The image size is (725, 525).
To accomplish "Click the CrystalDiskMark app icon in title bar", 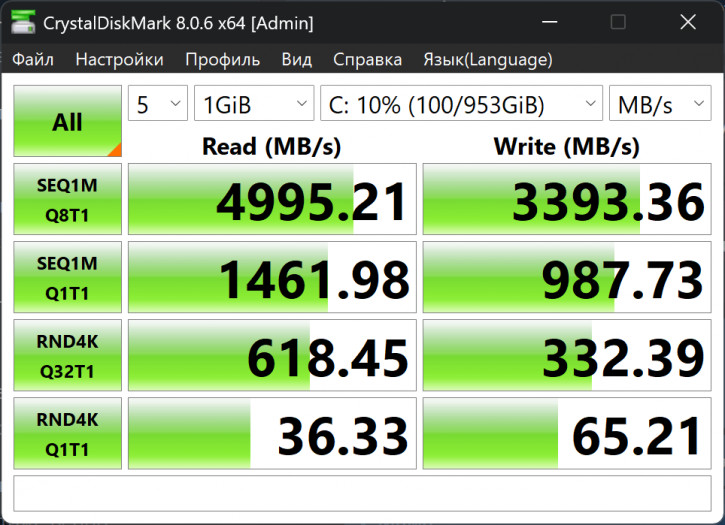I will (23, 22).
